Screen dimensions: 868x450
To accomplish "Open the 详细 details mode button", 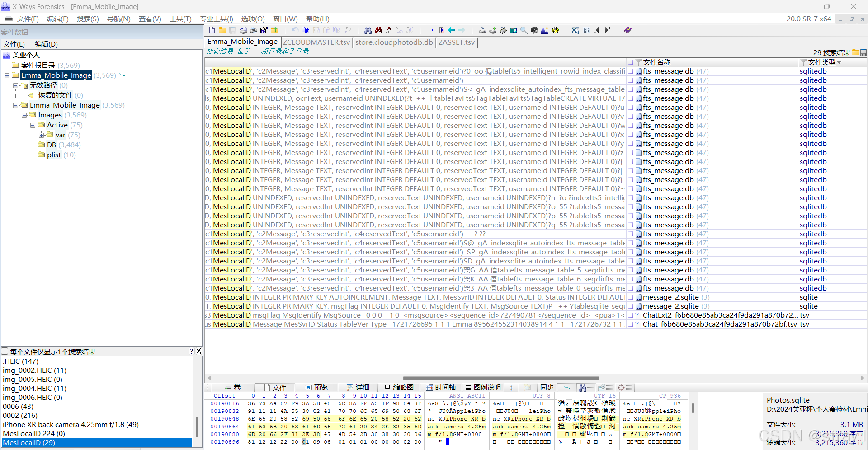I will click(358, 388).
